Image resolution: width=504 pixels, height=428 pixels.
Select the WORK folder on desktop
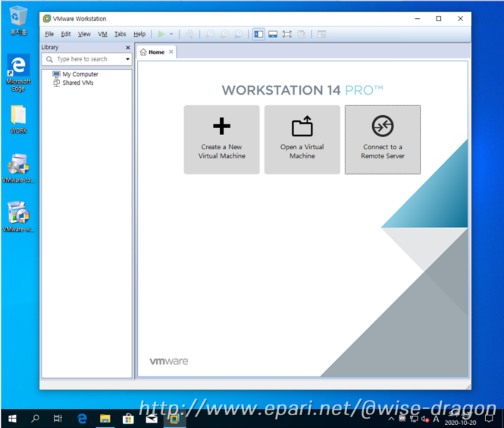point(18,119)
